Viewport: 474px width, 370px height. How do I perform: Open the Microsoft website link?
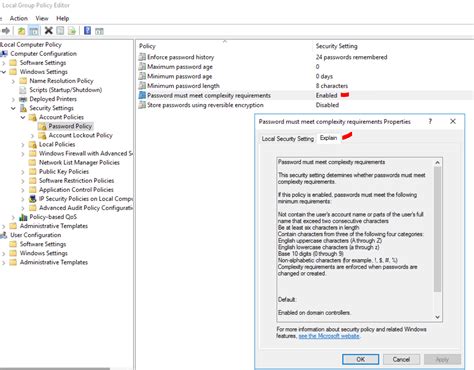[329, 336]
